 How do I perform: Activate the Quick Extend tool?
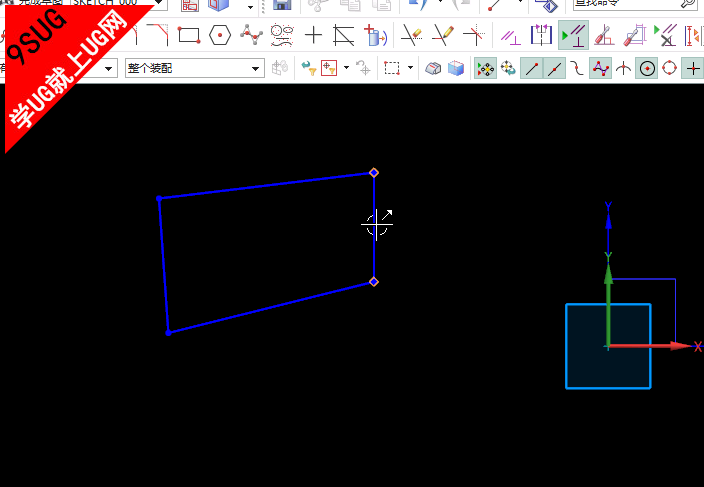point(443,35)
